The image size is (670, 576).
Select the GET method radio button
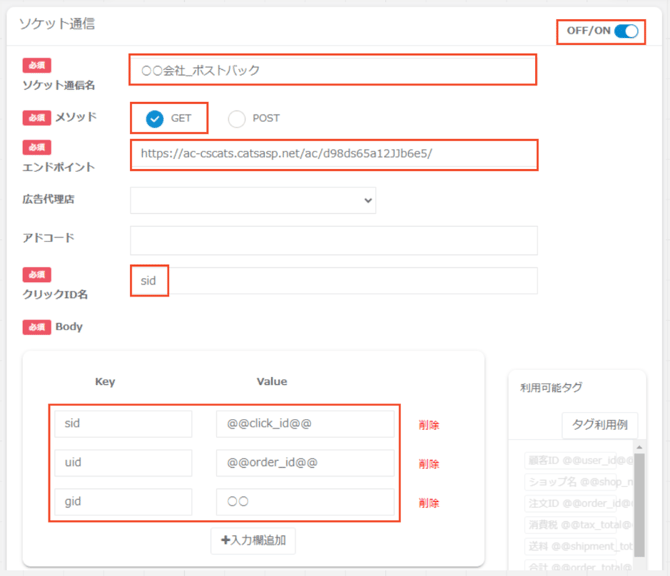click(x=155, y=119)
